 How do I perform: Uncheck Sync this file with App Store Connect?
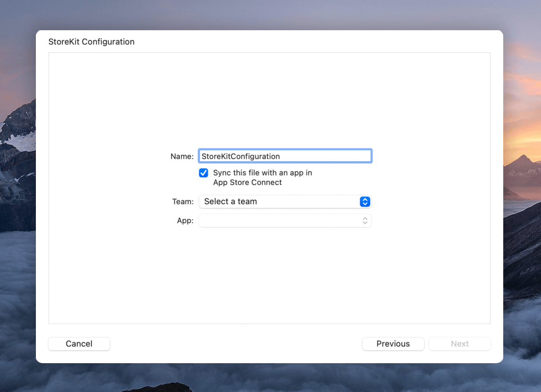tap(203, 173)
